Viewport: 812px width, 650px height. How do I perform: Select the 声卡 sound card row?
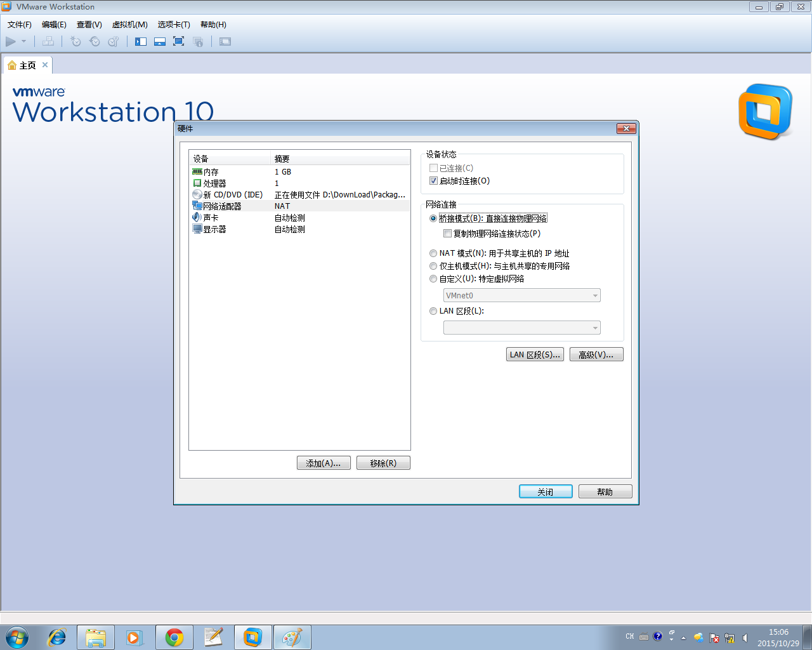click(299, 218)
